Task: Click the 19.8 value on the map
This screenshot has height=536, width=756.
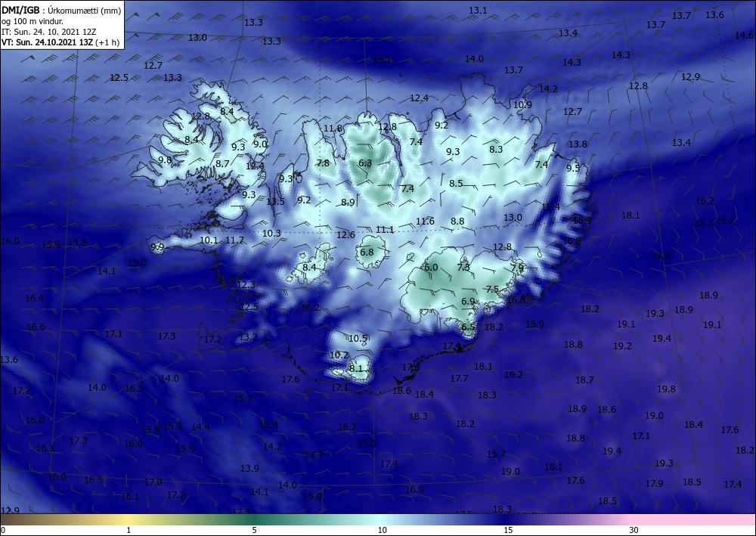Action: 666,389
